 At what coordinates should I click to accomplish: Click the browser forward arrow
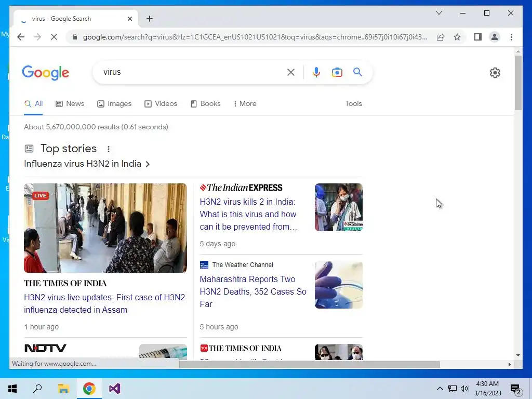tap(37, 37)
